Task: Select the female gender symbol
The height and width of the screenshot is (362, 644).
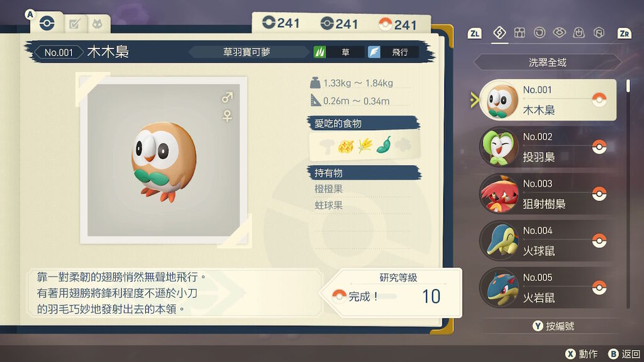Action: click(x=227, y=116)
